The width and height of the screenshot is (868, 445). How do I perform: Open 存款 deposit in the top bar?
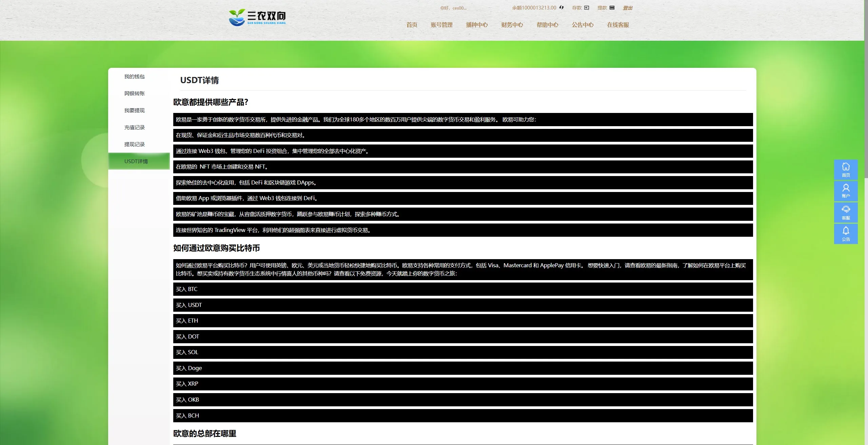[x=580, y=8]
